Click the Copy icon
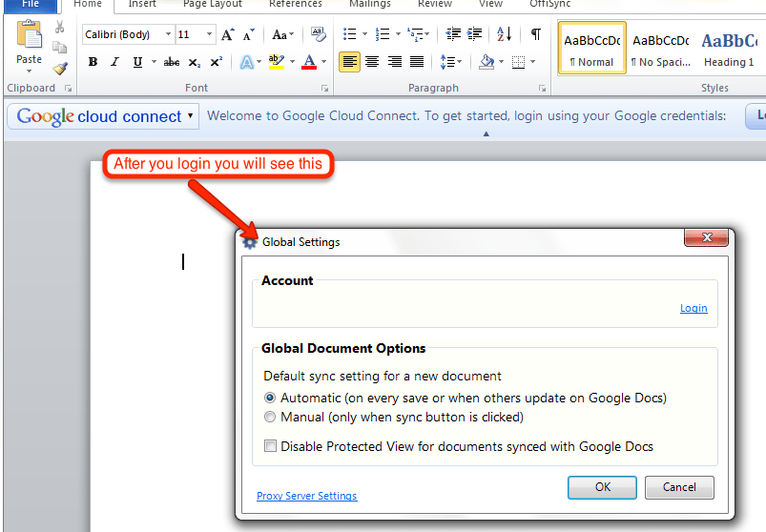766x532 pixels. click(x=59, y=47)
